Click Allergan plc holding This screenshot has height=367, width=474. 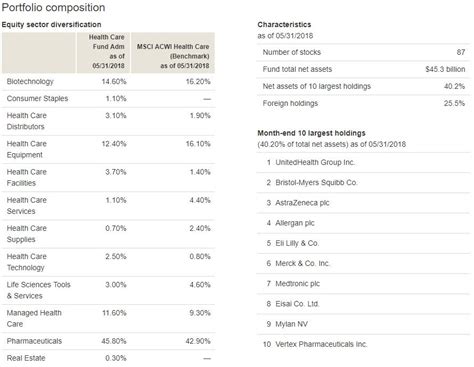click(295, 223)
